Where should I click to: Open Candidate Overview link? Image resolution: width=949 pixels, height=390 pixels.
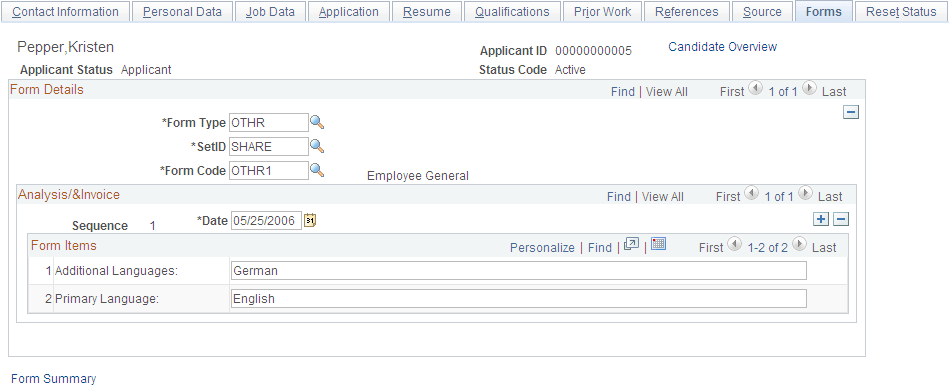click(722, 47)
